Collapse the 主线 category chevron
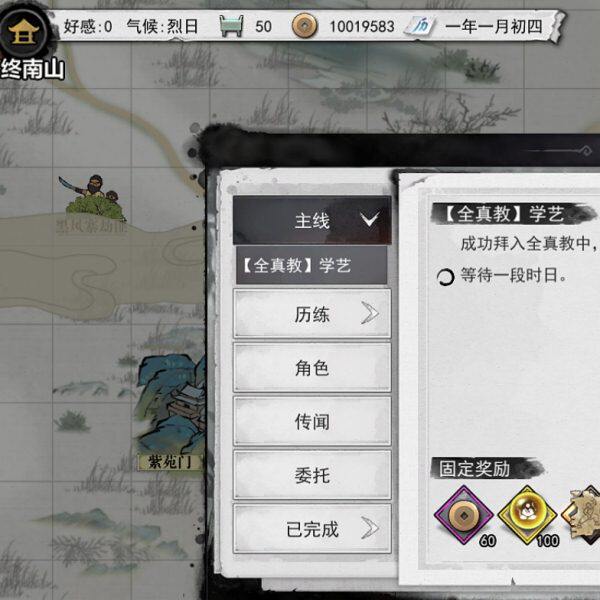 pyautogui.click(x=370, y=220)
